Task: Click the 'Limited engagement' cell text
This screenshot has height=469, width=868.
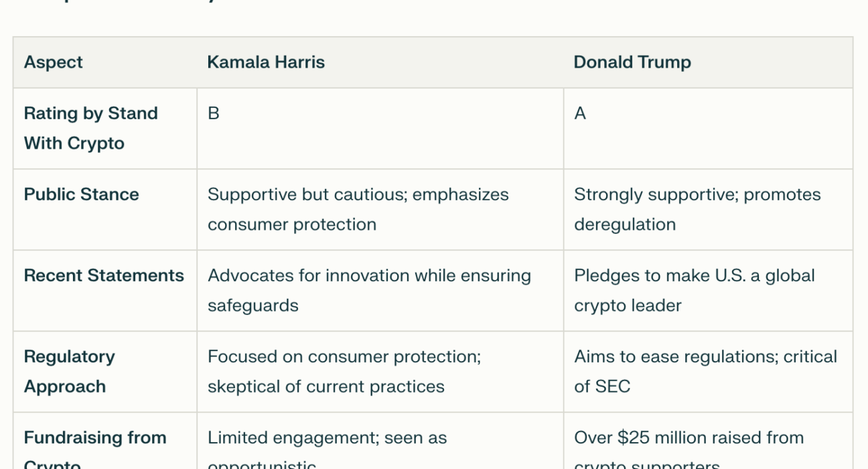Action: [x=327, y=438]
